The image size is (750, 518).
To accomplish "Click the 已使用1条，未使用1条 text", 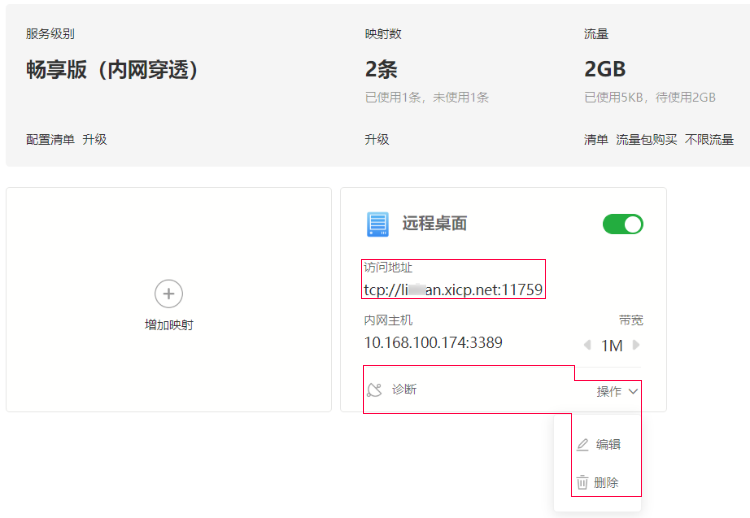I will [427, 98].
